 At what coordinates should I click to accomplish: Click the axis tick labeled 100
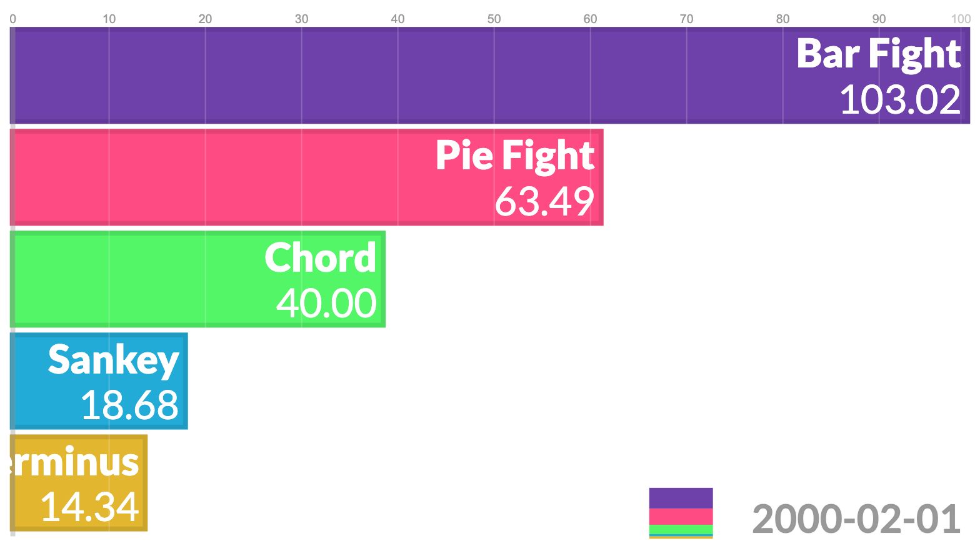point(961,19)
